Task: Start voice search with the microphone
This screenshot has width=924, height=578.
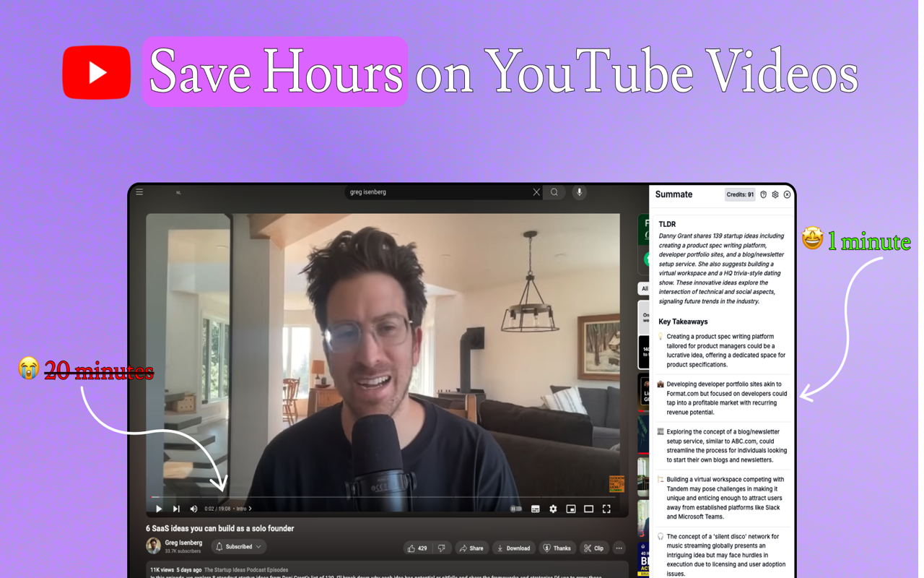Action: (x=579, y=192)
